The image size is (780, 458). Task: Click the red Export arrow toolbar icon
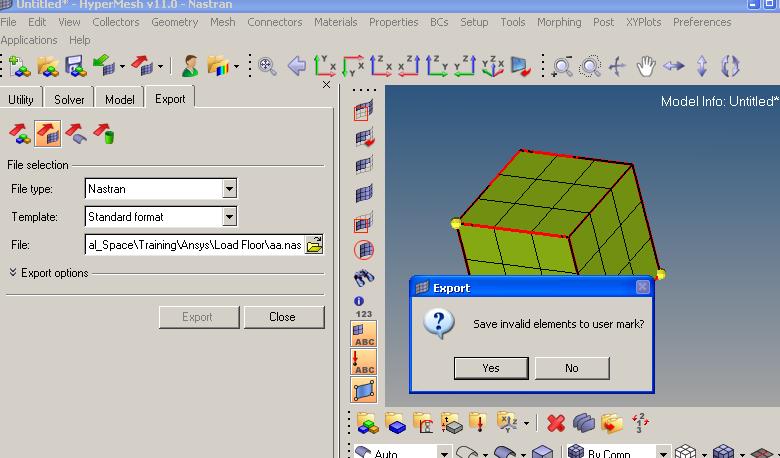coord(142,66)
